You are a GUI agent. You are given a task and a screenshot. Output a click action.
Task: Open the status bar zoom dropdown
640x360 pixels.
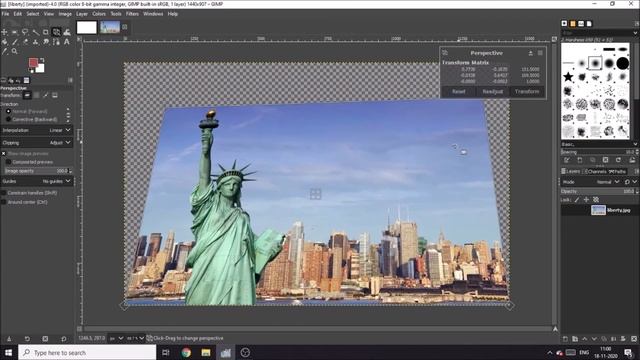(x=135, y=338)
